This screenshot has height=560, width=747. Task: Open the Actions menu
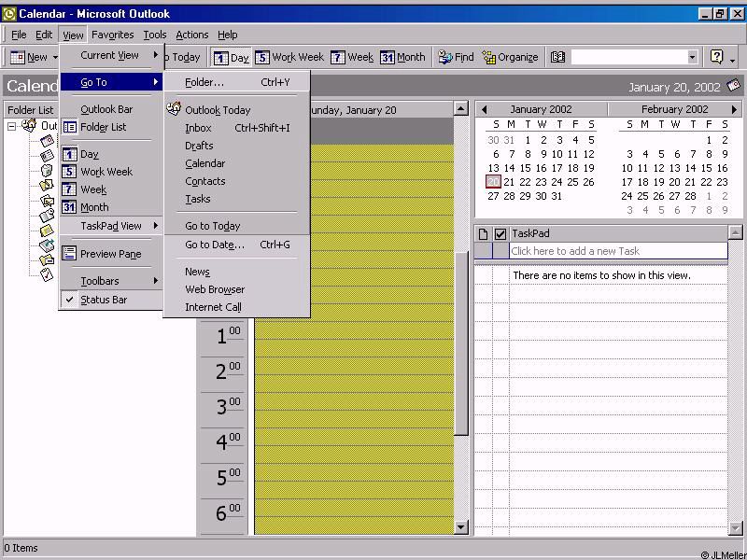[x=192, y=35]
